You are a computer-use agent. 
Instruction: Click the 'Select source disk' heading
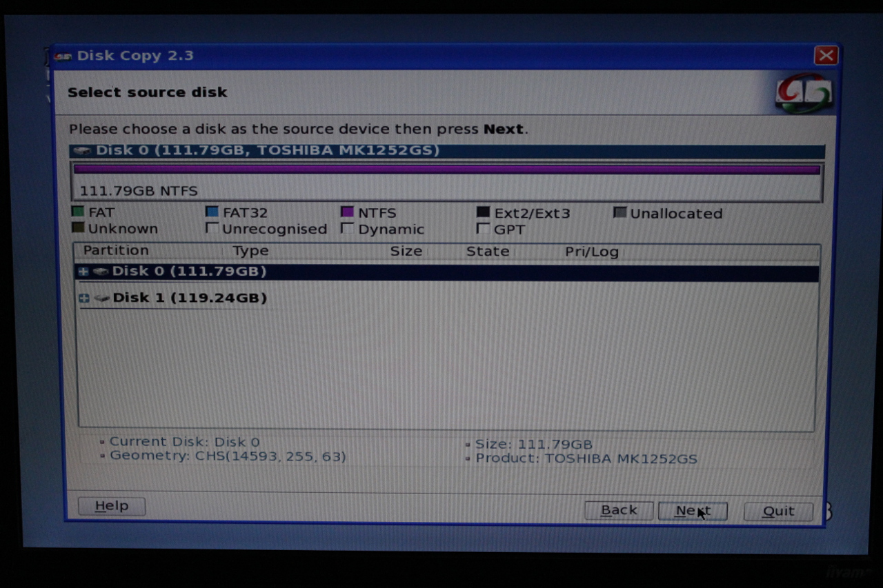(147, 92)
